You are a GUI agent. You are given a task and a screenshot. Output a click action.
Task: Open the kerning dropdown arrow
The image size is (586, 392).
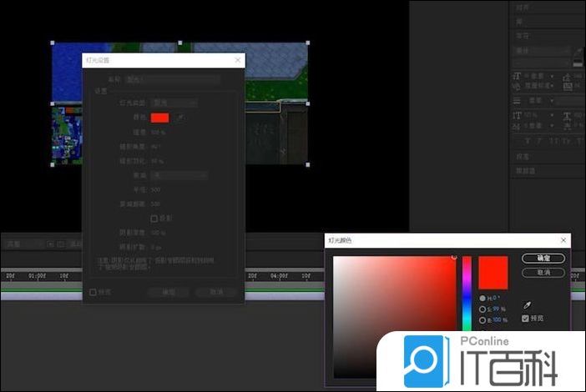coord(552,86)
